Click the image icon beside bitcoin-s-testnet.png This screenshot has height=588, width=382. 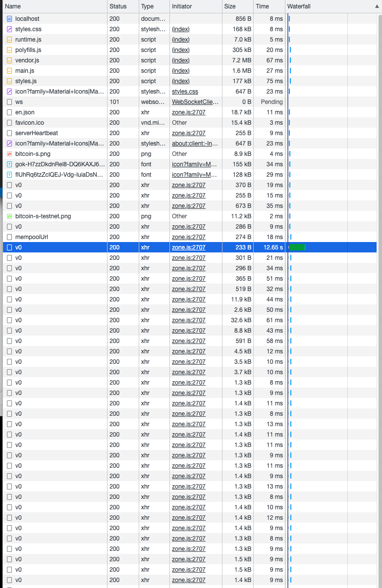tap(10, 216)
